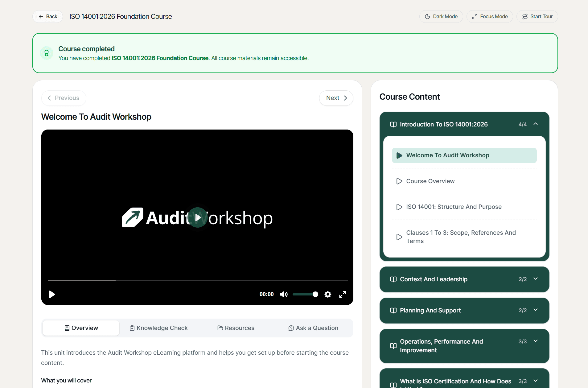Viewport: 588px width, 388px height.
Task: Open ISO 14001: Structure And Purpose lesson
Action: tap(464, 207)
